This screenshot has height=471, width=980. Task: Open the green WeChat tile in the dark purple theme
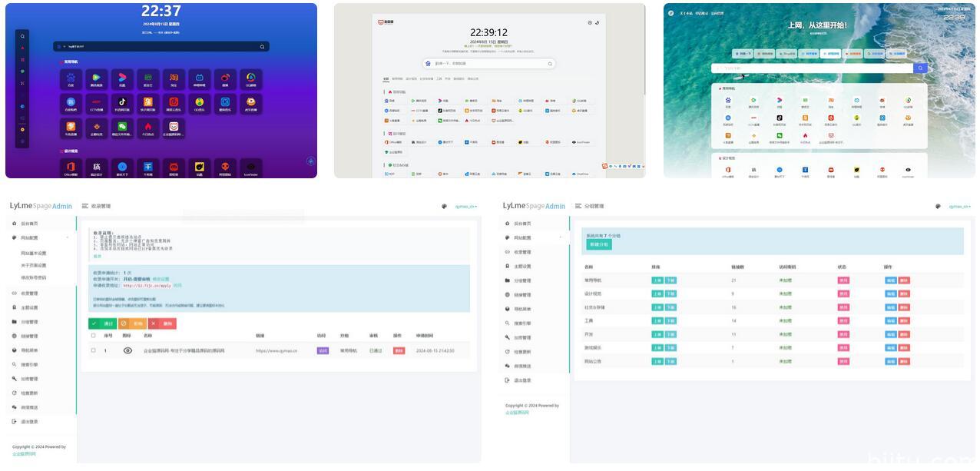coord(121,127)
